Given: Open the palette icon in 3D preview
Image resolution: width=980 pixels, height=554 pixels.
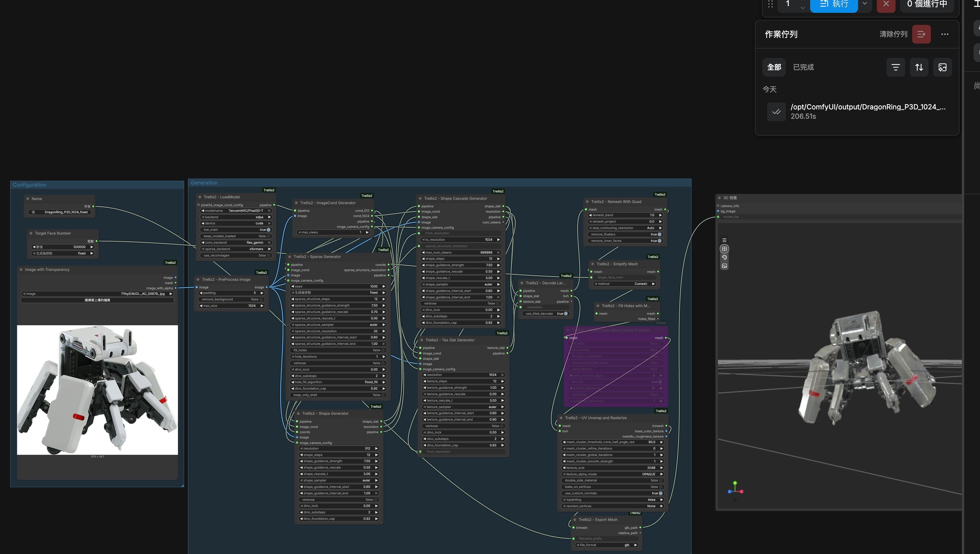Looking at the screenshot, I should [724, 258].
